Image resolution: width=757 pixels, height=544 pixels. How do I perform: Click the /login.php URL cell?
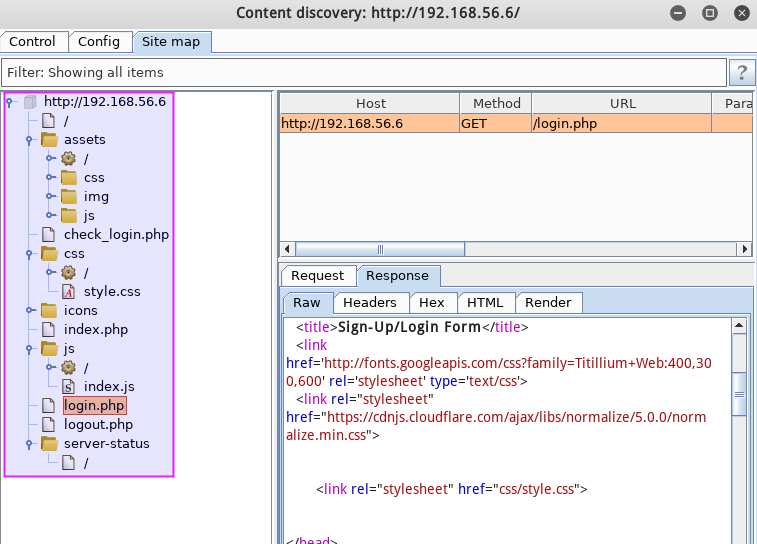tap(622, 124)
